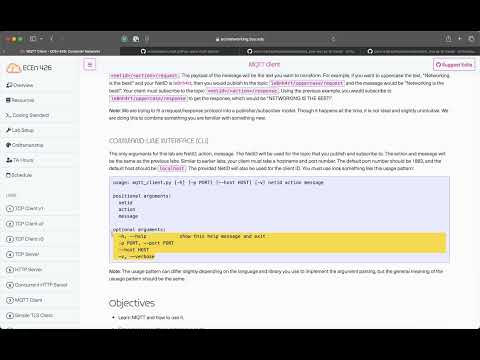Screen dimensions: 480x360
Task: Click the usage line in the code block
Action: click(218, 183)
